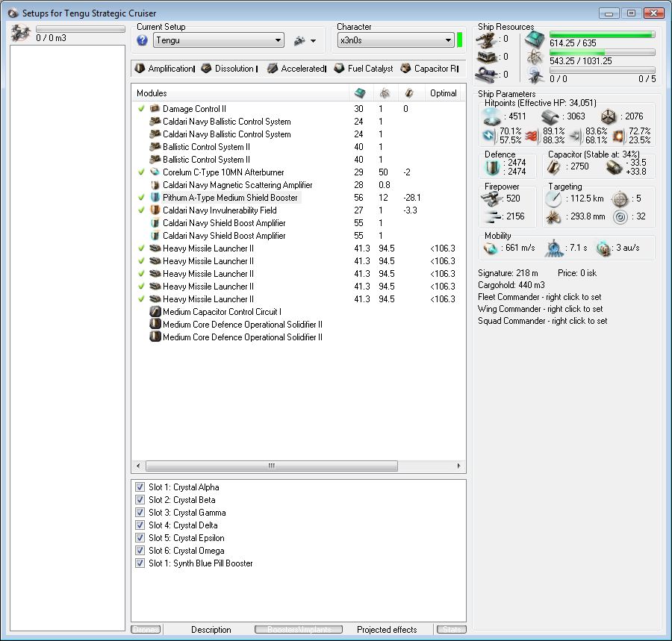The image size is (672, 641).
Task: Click the warp speed icon
Action: point(603,248)
